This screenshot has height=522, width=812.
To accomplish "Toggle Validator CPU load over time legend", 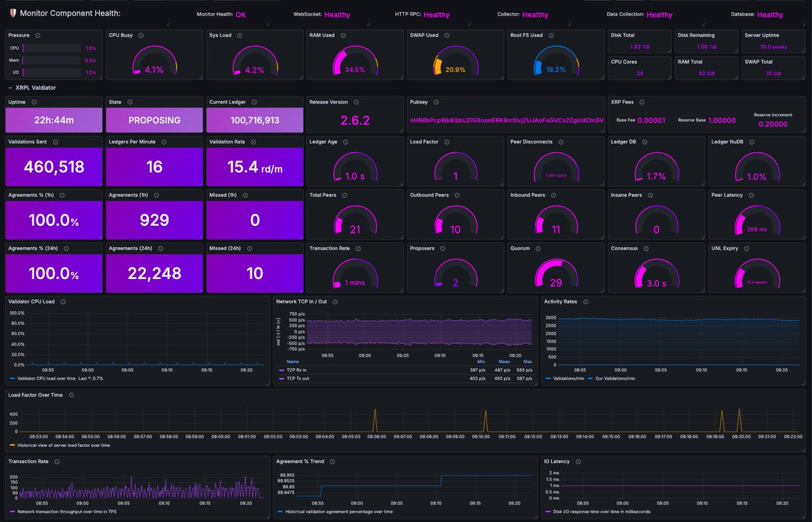I will [x=47, y=378].
